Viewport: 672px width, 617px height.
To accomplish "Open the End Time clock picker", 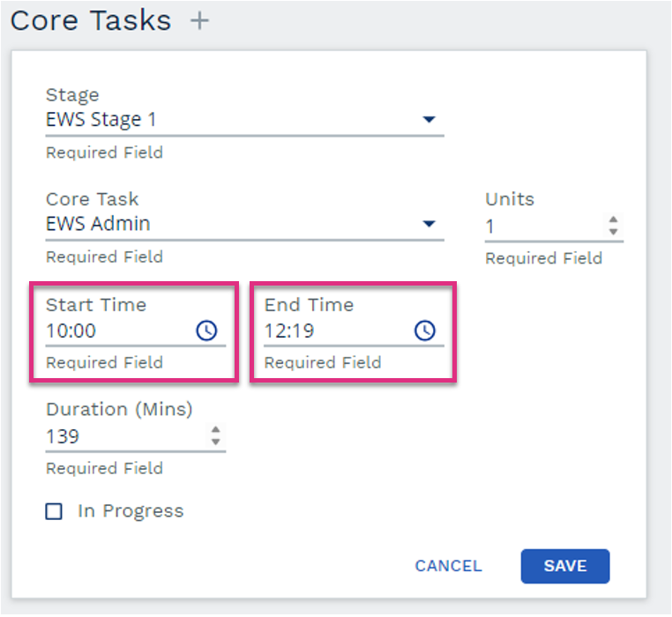I will pyautogui.click(x=425, y=331).
